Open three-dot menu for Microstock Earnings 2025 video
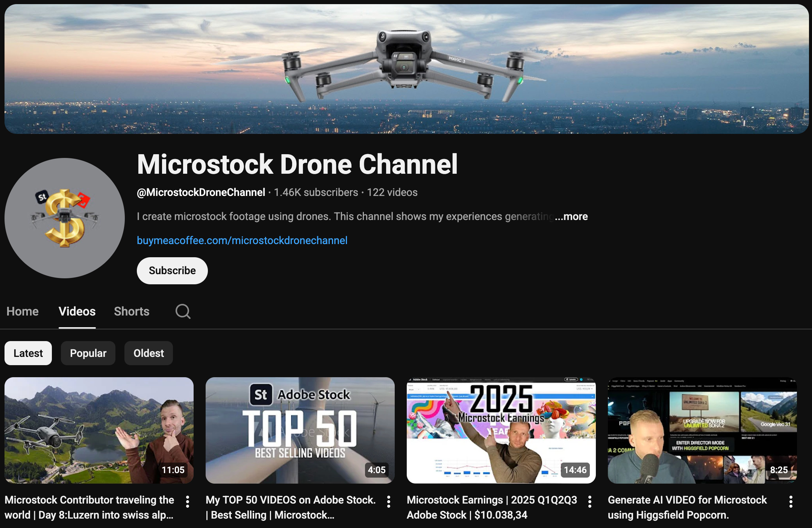Screen dimensions: 812x528 tap(590, 502)
